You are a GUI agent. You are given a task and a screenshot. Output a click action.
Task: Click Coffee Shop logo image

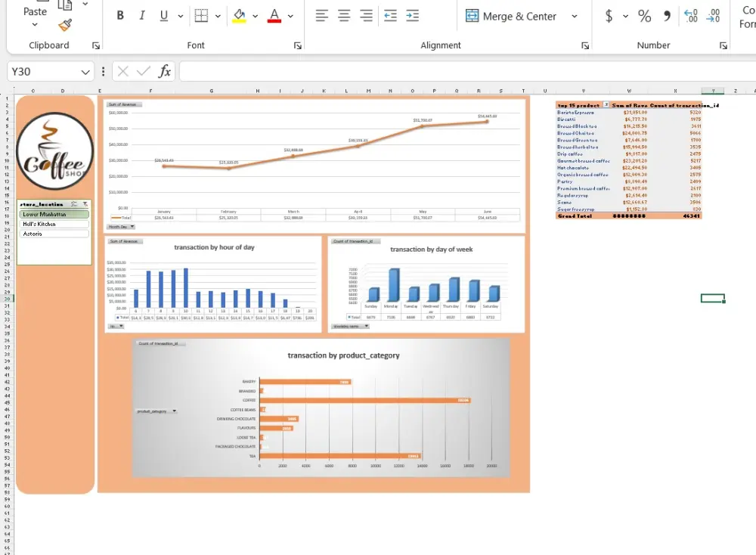(x=54, y=151)
